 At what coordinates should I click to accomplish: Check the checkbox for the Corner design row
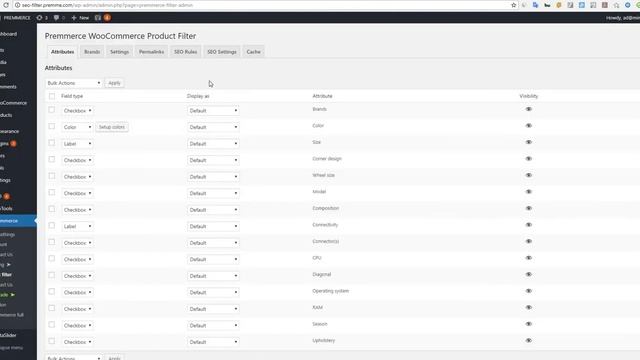coord(51,159)
